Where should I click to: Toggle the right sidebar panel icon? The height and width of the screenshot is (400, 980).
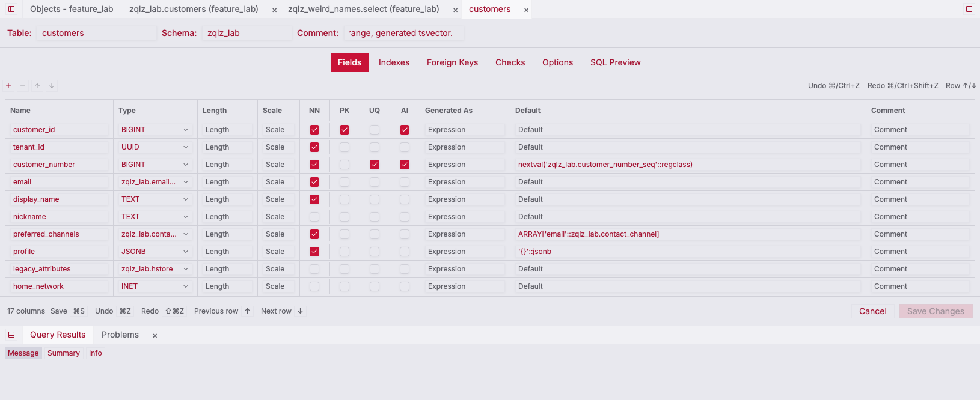point(969,9)
